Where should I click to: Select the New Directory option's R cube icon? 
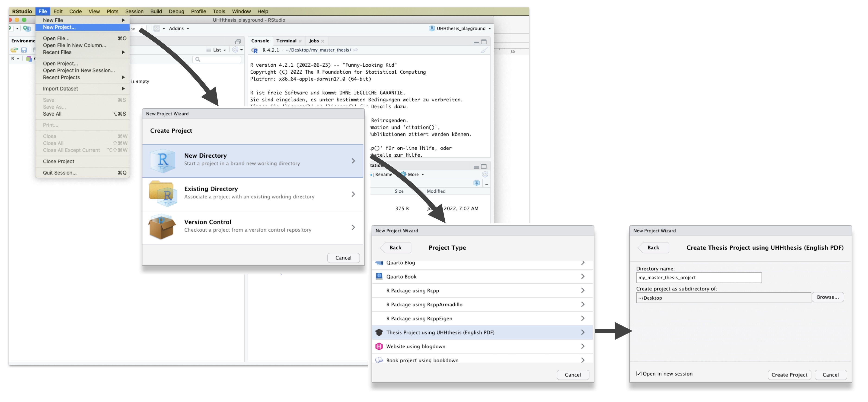point(163,161)
